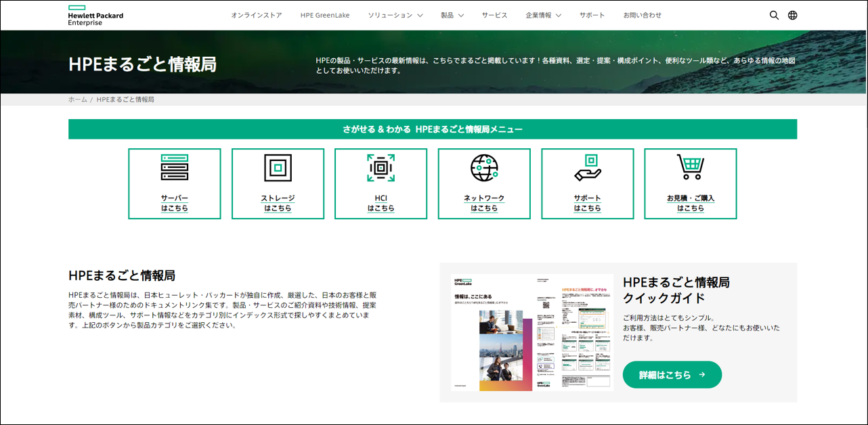Click the ソリューション menu label
The width and height of the screenshot is (868, 425).
click(390, 15)
